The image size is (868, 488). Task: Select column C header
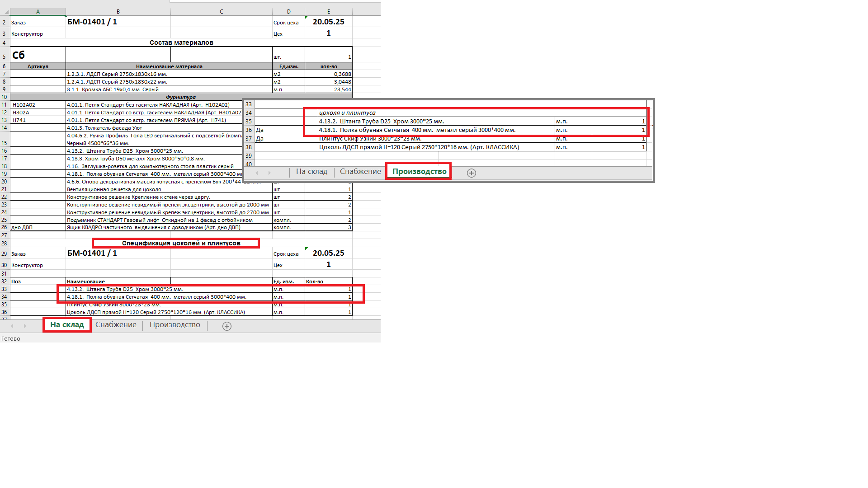click(x=221, y=12)
